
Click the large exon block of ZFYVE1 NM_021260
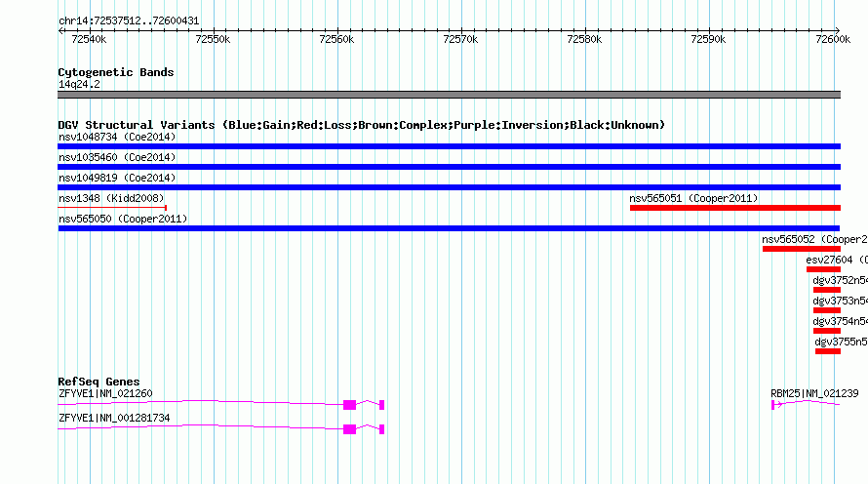coord(349,405)
